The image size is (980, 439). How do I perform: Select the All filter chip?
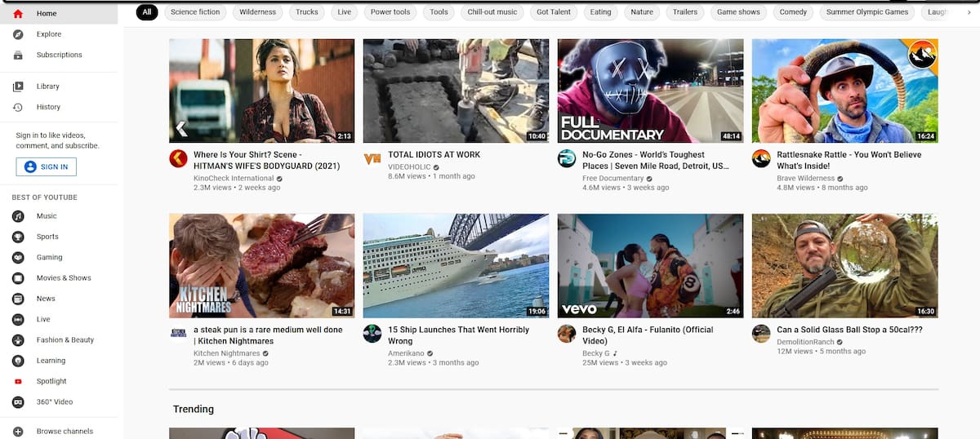tap(147, 12)
